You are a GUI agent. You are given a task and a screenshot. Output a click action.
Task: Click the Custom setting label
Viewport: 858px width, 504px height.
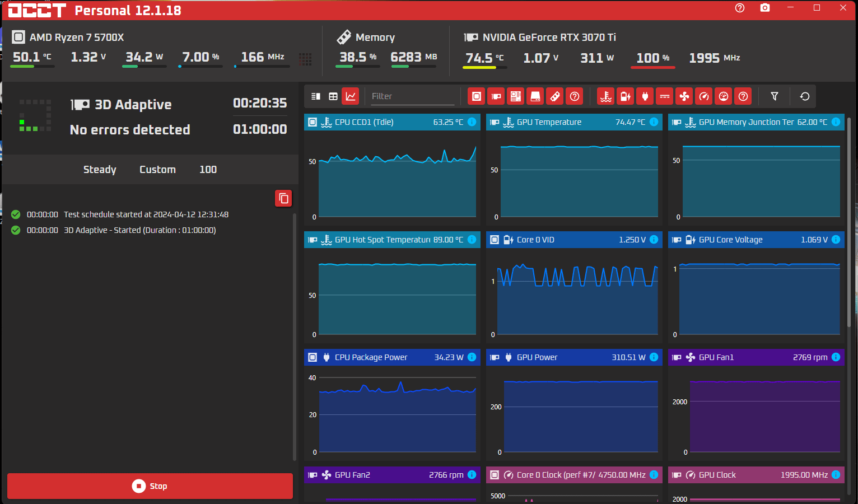(x=157, y=170)
